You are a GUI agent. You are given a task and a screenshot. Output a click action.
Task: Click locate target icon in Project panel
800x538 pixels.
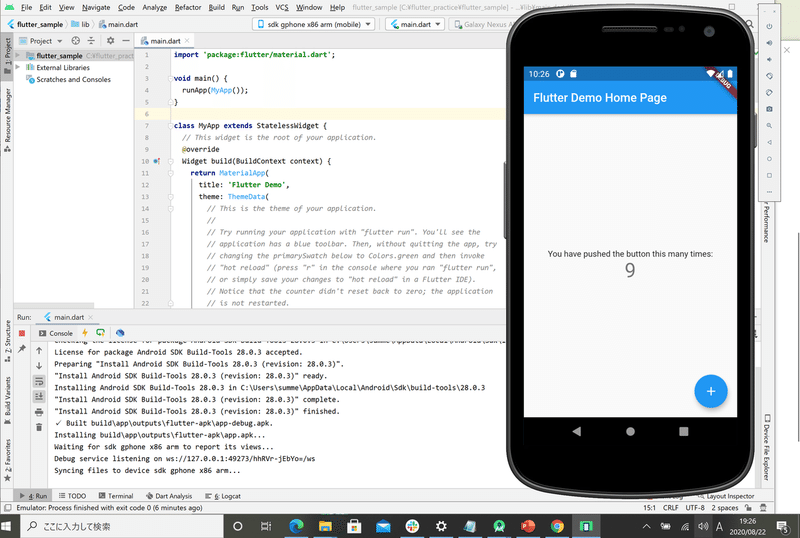click(x=76, y=41)
